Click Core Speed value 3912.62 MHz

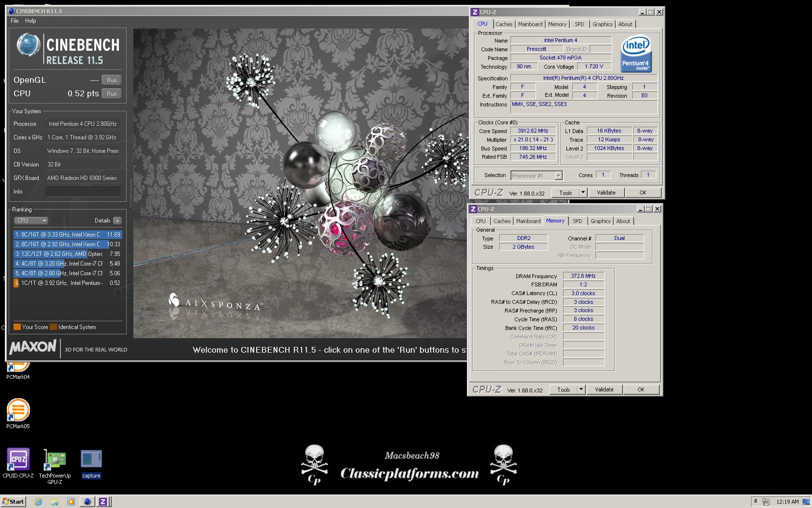533,131
